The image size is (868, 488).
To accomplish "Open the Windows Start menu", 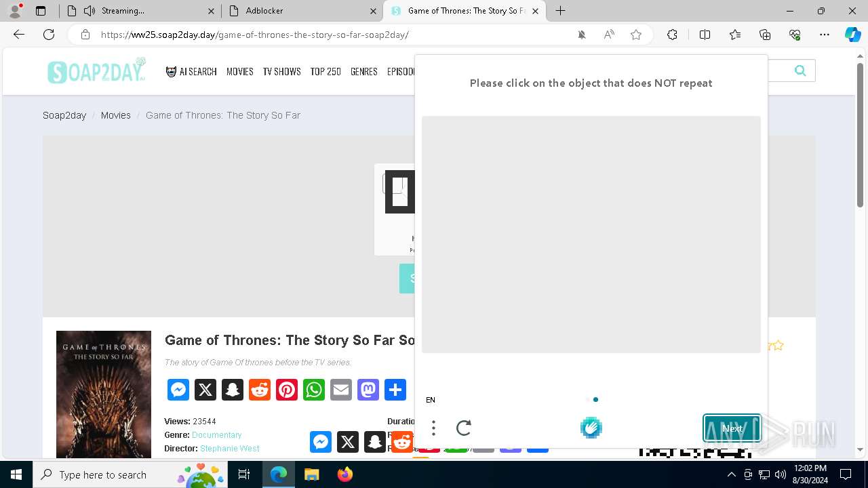I will coord(16,474).
